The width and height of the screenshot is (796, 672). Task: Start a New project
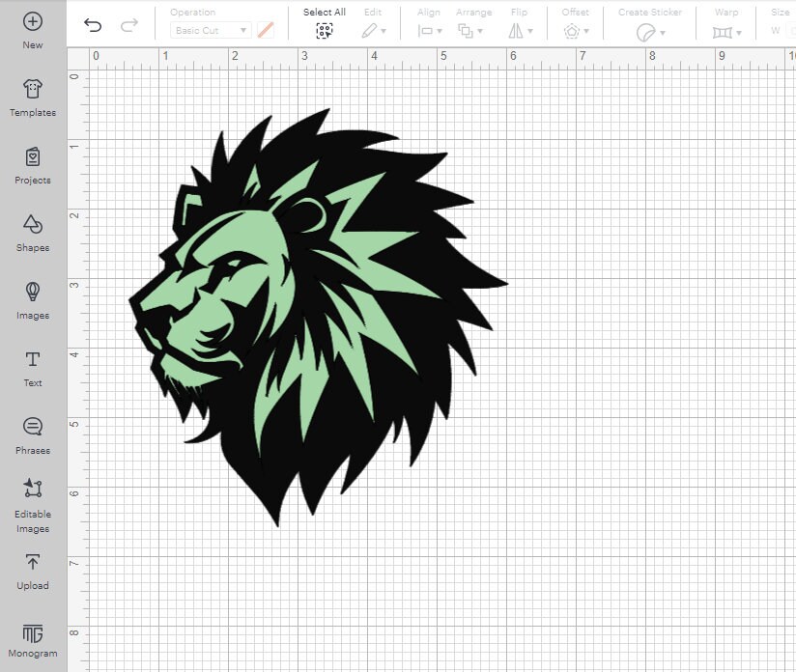[33, 31]
